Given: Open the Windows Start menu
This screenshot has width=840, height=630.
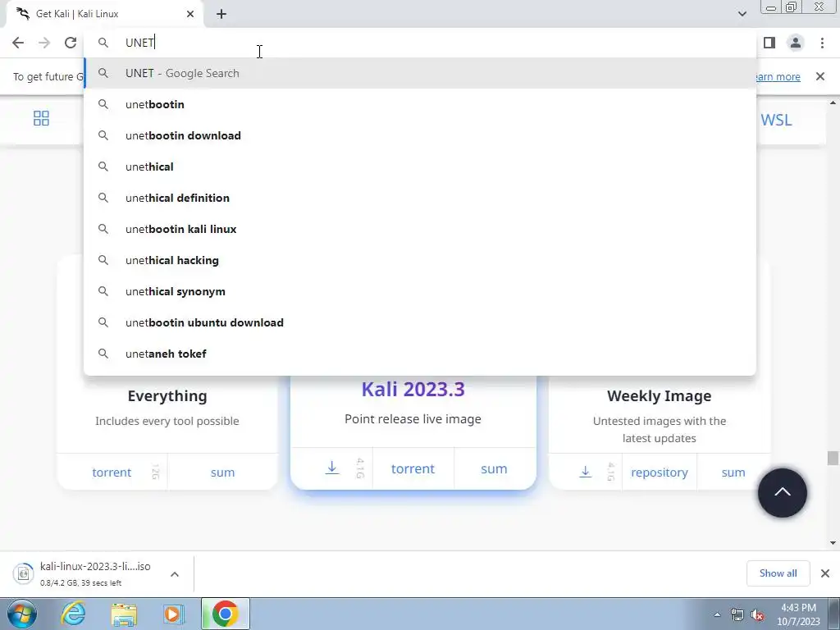Looking at the screenshot, I should coord(21,614).
